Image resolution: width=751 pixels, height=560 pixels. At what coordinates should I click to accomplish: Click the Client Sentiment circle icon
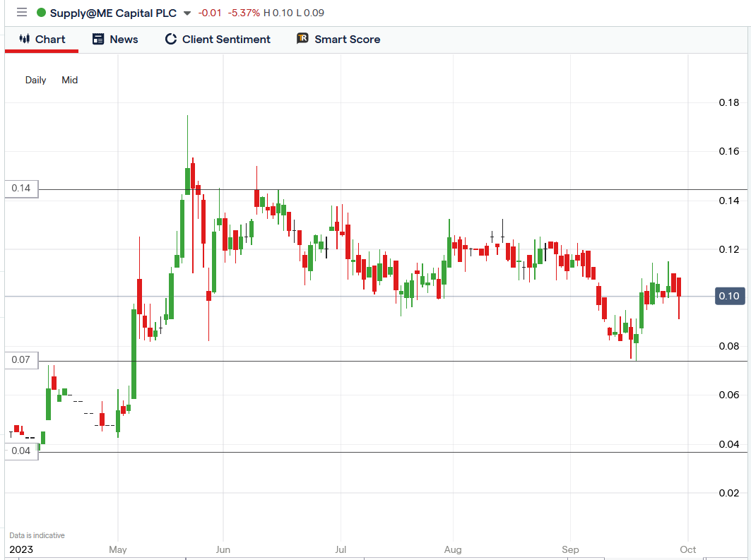point(170,40)
